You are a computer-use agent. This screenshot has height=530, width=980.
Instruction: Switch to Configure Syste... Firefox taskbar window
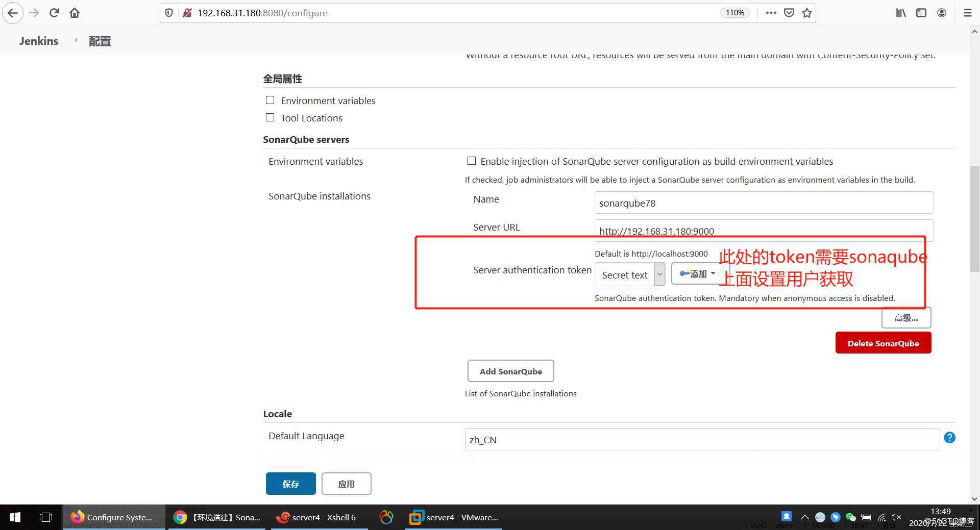[114, 517]
